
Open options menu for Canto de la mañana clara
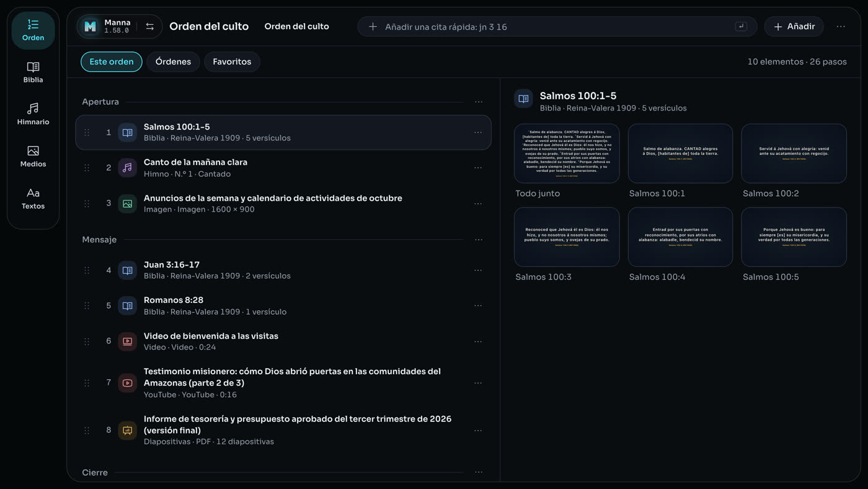[x=478, y=168]
